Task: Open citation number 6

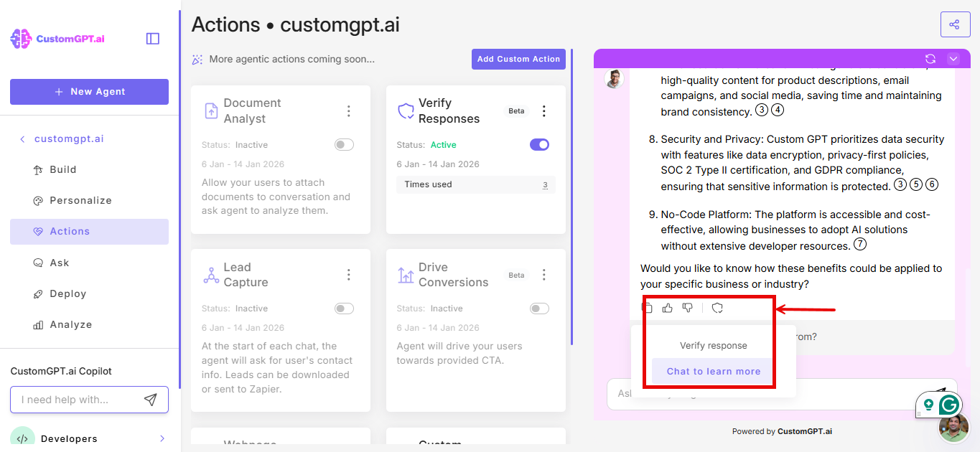Action: 932,185
